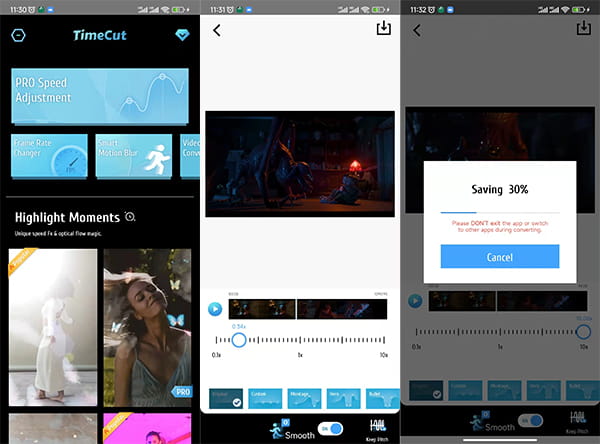Image resolution: width=600 pixels, height=444 pixels.
Task: Tap the Keep Pitch icon in editor screen
Action: (x=377, y=427)
